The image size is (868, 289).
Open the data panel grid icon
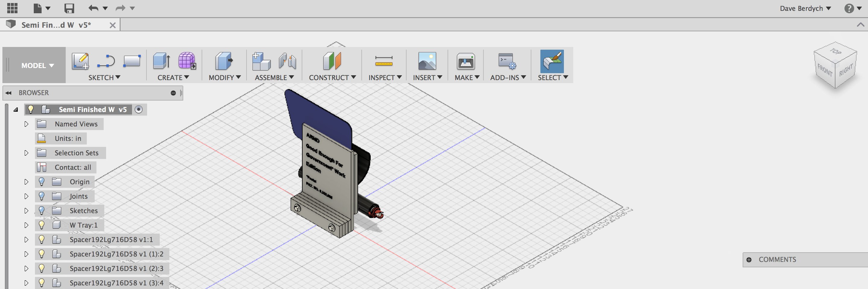pos(12,8)
